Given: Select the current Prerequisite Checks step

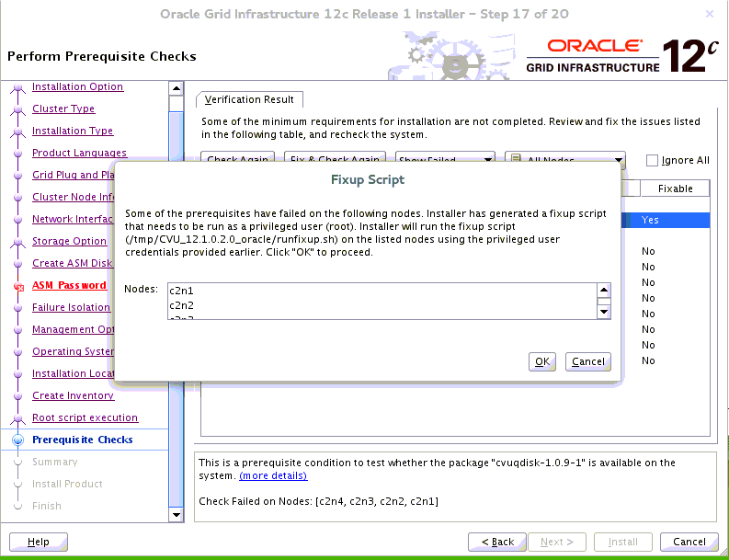Looking at the screenshot, I should click(x=83, y=440).
